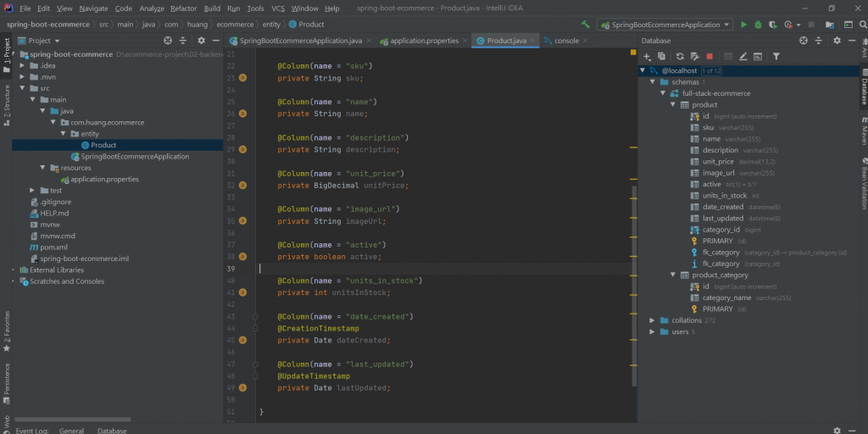The image size is (868, 434).
Task: Open Project panel settings gear icon
Action: pos(201,40)
